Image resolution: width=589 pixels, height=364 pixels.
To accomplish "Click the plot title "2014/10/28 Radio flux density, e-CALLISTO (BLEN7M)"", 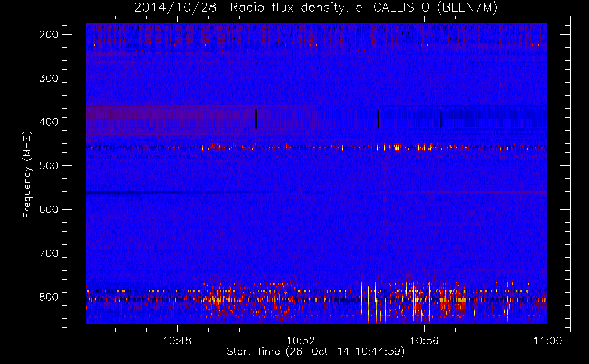I will coord(315,8).
